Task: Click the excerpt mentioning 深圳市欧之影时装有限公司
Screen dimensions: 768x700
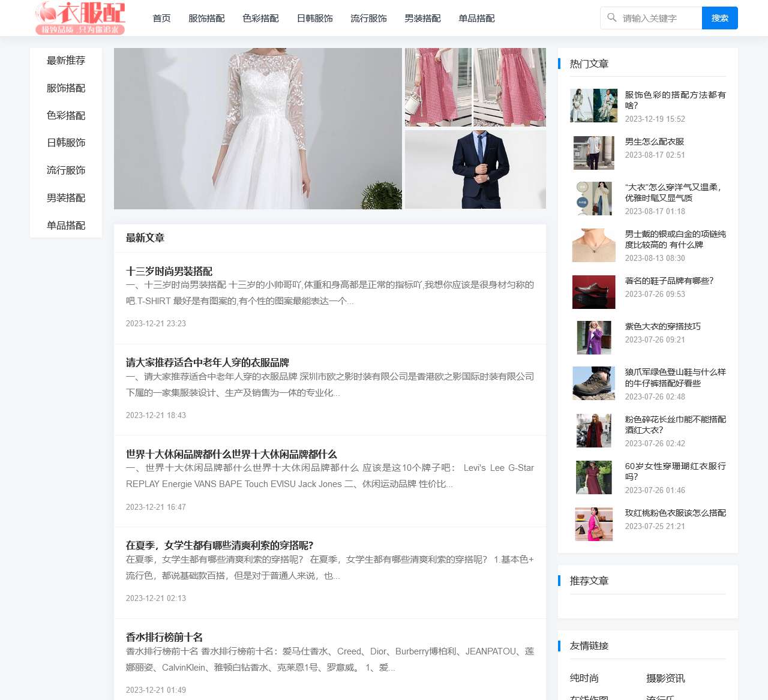Action: click(x=330, y=384)
